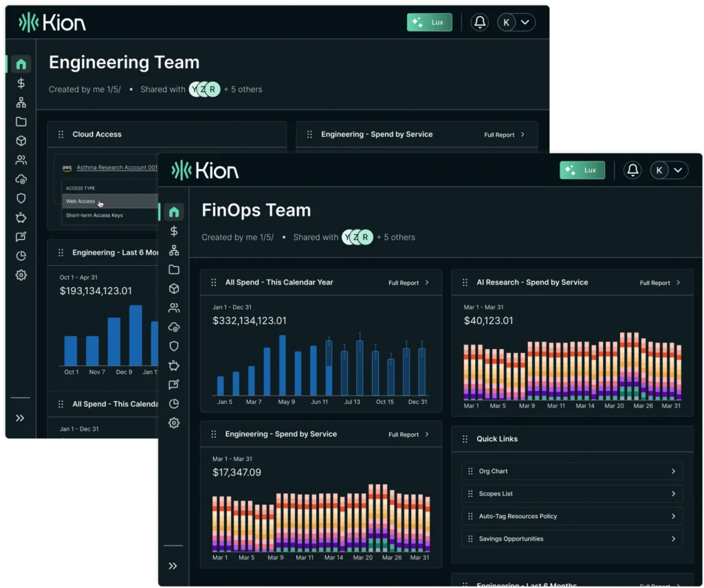Screen dimensions: 704x588
Task: Expand the FinOps sidebar with double-chevron
Action: tap(173, 566)
